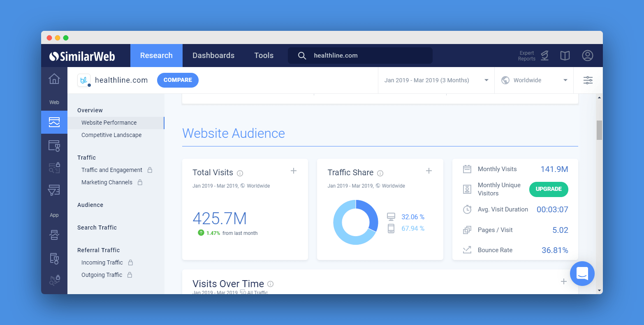The height and width of the screenshot is (325, 644).
Task: Click the SimilarWeb logo
Action: tap(82, 56)
